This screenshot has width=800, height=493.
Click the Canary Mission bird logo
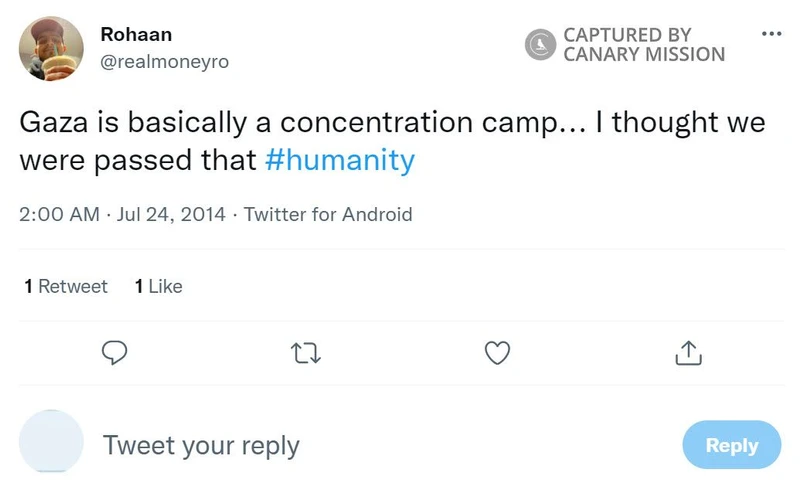pyautogui.click(x=541, y=44)
